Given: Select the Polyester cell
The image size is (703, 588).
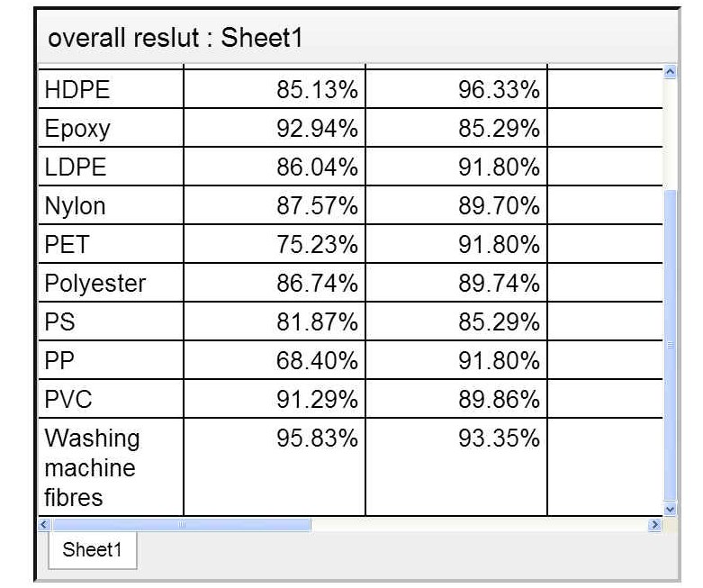Looking at the screenshot, I should (111, 283).
